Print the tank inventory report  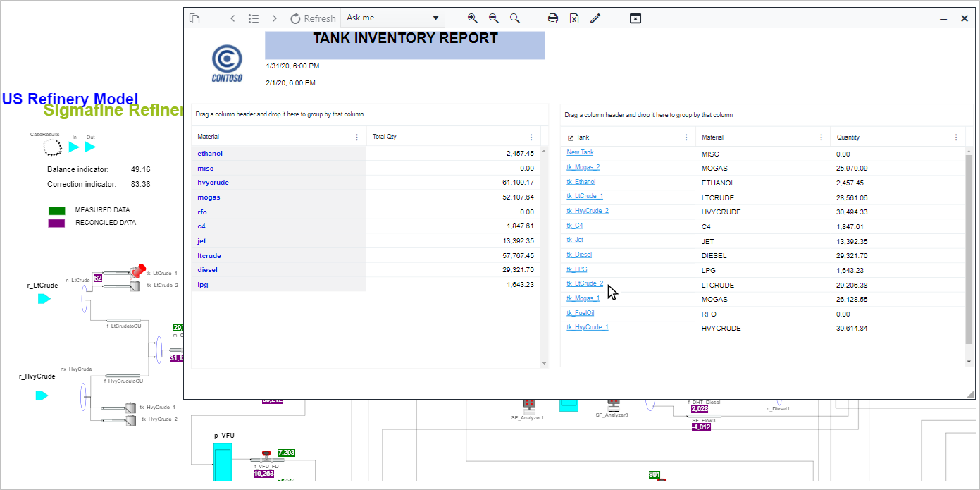(553, 18)
